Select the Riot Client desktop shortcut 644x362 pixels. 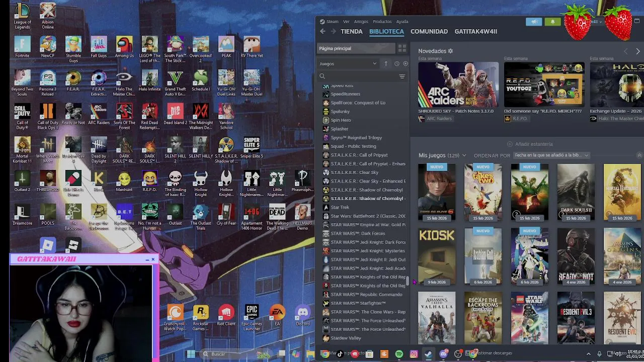(x=226, y=315)
